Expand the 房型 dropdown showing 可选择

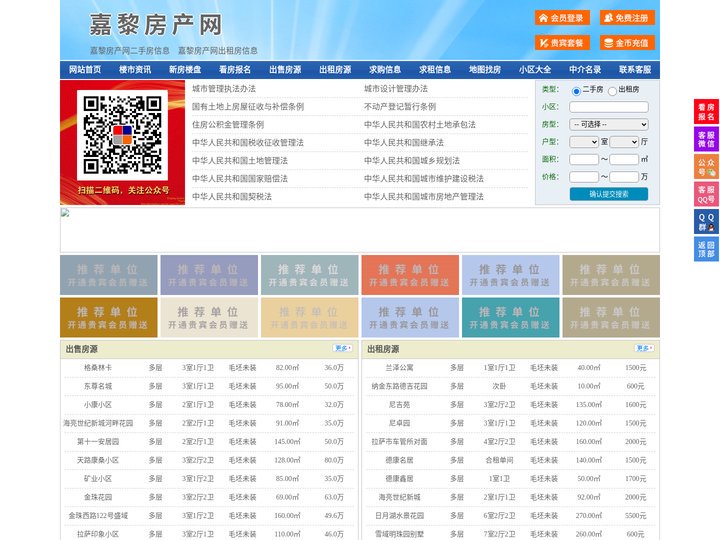coord(609,124)
